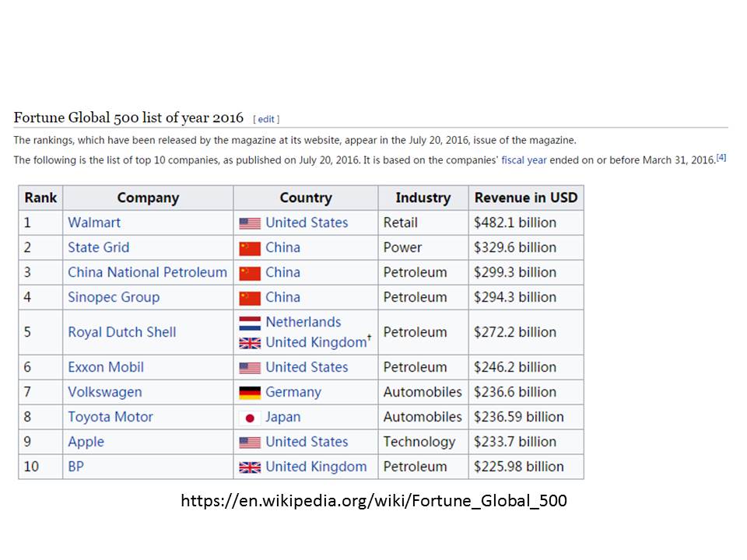Click the China flag beside State Grid
747x560 pixels.
pos(250,248)
